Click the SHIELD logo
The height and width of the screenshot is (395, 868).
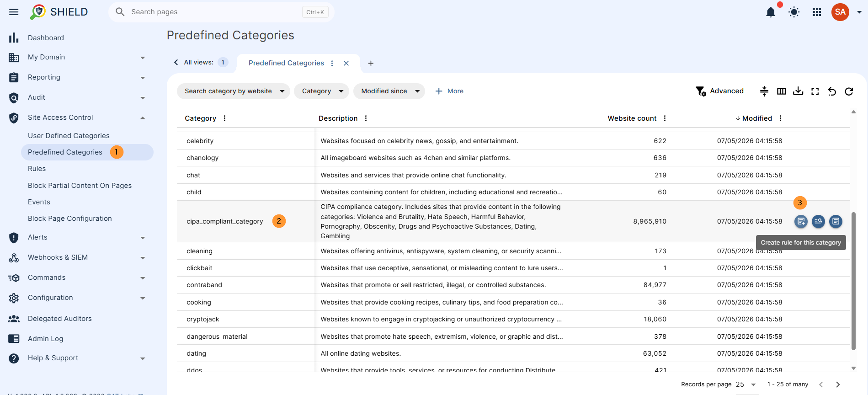[x=59, y=12]
